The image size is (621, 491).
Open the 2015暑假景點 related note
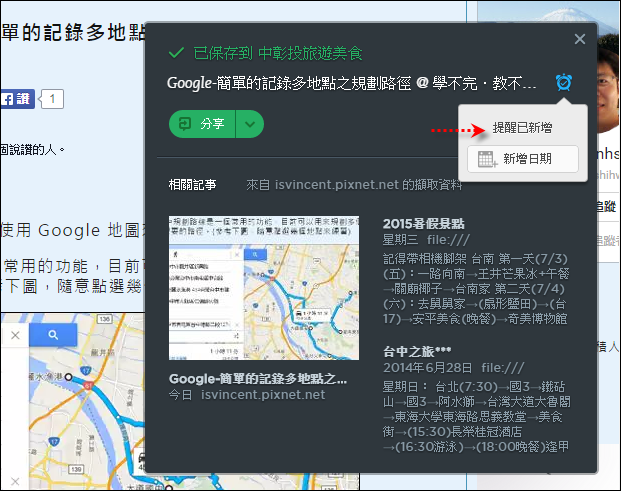tap(423, 224)
